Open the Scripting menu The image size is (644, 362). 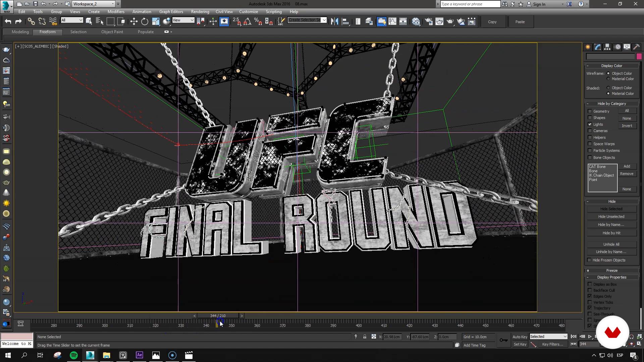[274, 12]
